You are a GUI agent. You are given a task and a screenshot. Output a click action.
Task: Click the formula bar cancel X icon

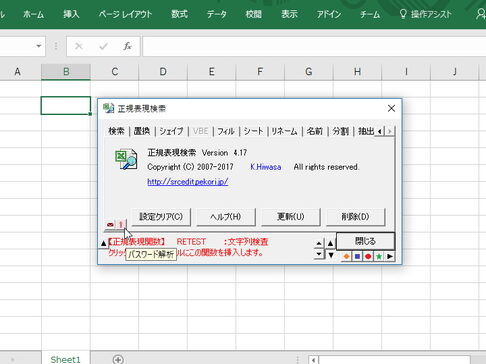pyautogui.click(x=79, y=46)
